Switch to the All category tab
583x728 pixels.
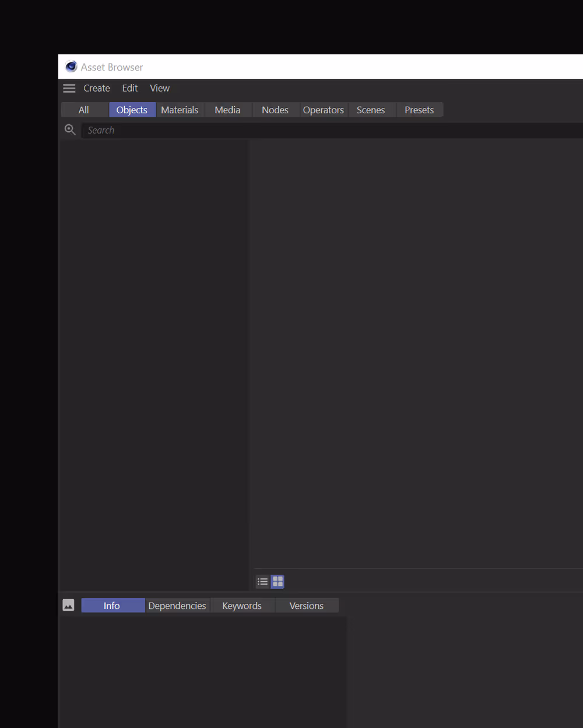click(84, 110)
